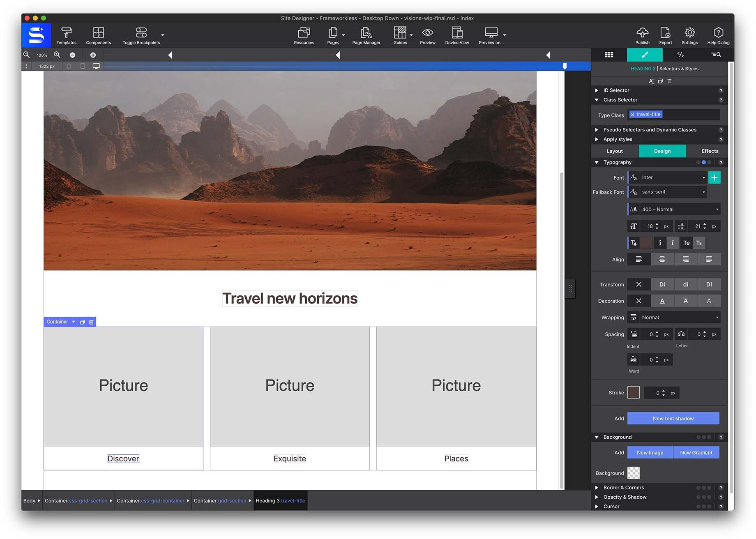
Task: Apply overline decoration
Action: tap(686, 301)
